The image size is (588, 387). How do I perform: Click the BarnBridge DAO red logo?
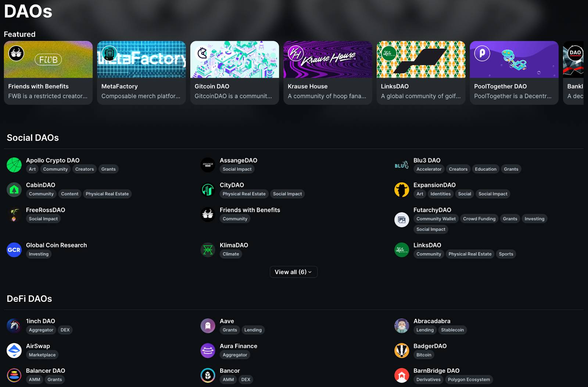click(x=402, y=375)
